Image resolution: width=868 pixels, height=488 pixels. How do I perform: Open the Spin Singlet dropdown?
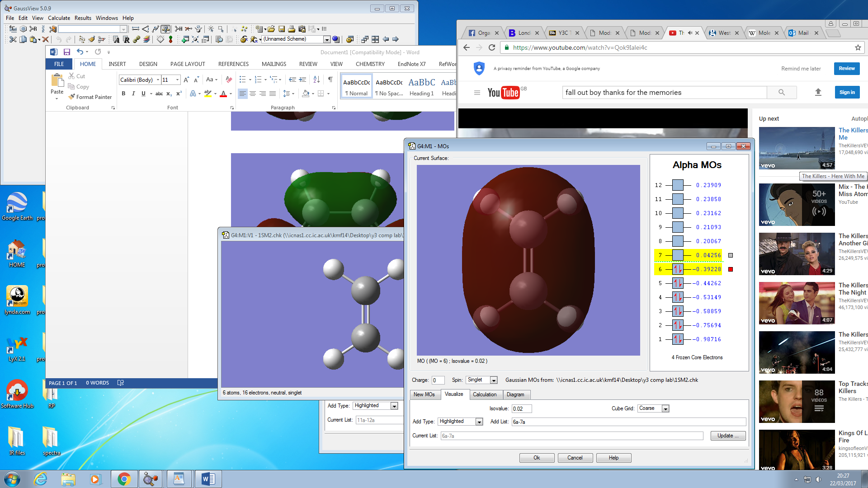point(494,380)
